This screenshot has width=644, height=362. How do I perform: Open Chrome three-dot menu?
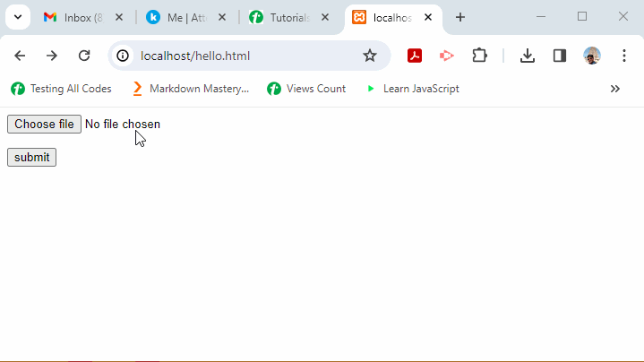(x=624, y=56)
